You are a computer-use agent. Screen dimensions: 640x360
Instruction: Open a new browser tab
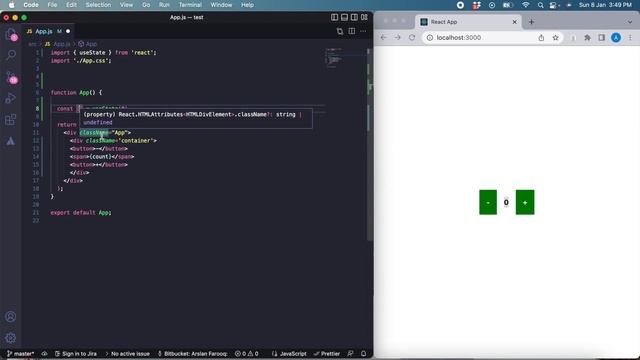point(531,22)
